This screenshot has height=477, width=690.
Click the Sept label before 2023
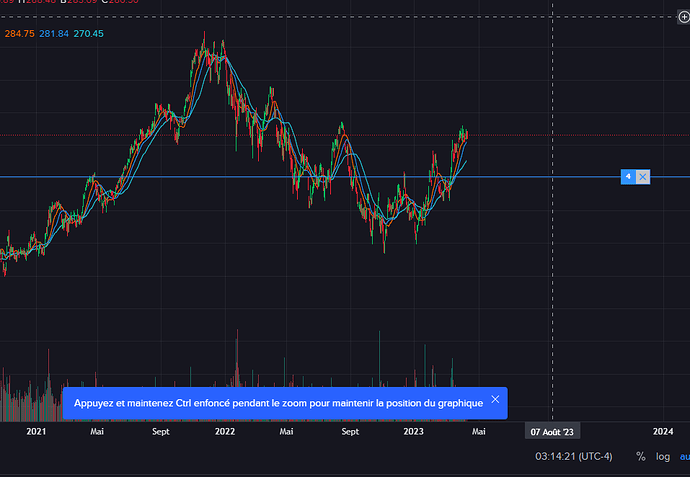[x=350, y=432]
